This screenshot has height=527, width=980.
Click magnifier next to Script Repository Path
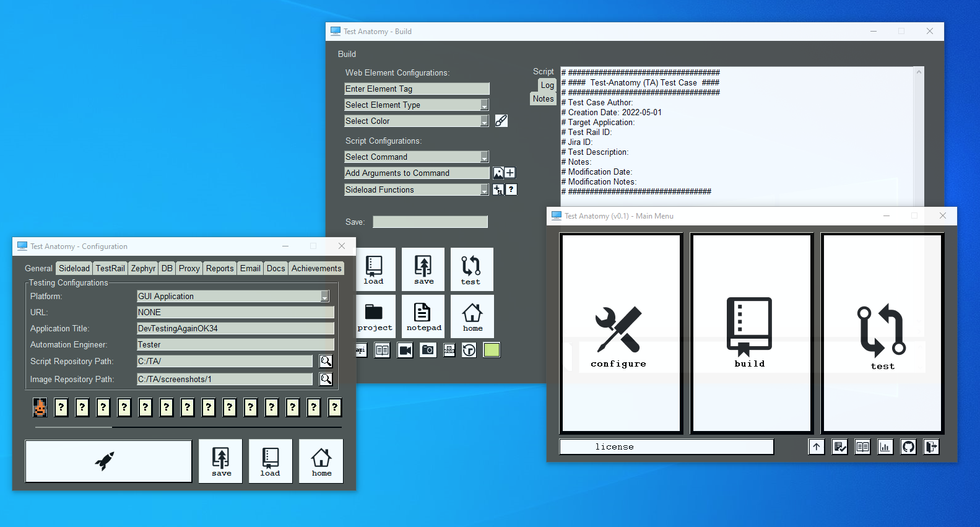pos(326,361)
